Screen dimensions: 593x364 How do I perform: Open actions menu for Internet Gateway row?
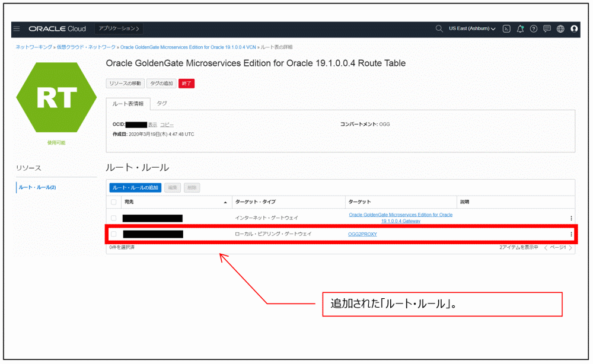[571, 218]
